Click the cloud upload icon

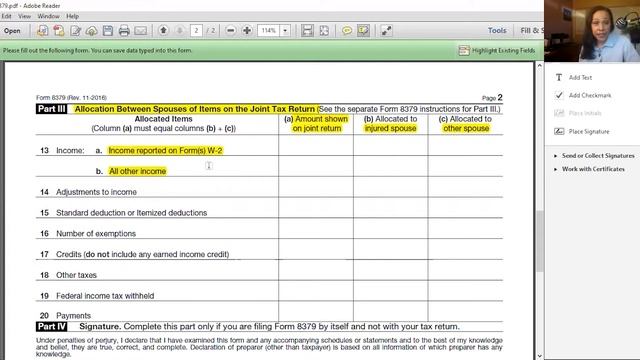(x=91, y=31)
